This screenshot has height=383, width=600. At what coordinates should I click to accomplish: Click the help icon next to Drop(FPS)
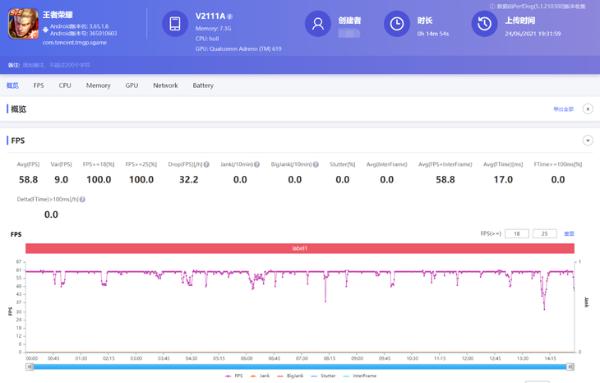click(206, 165)
